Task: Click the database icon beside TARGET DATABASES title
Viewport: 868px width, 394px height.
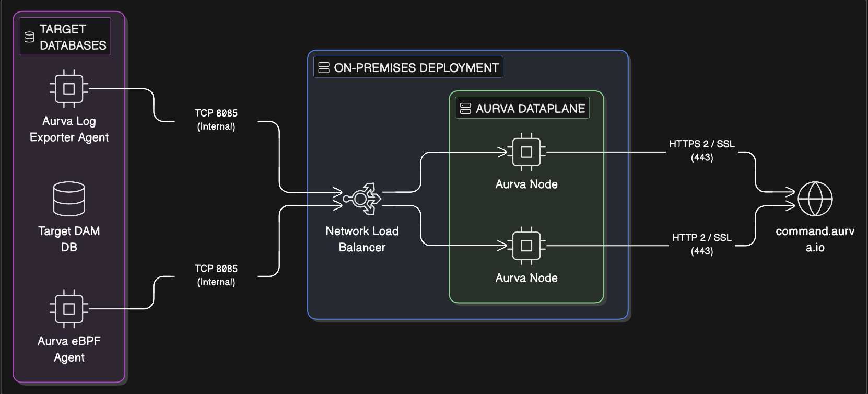Action: [x=30, y=37]
